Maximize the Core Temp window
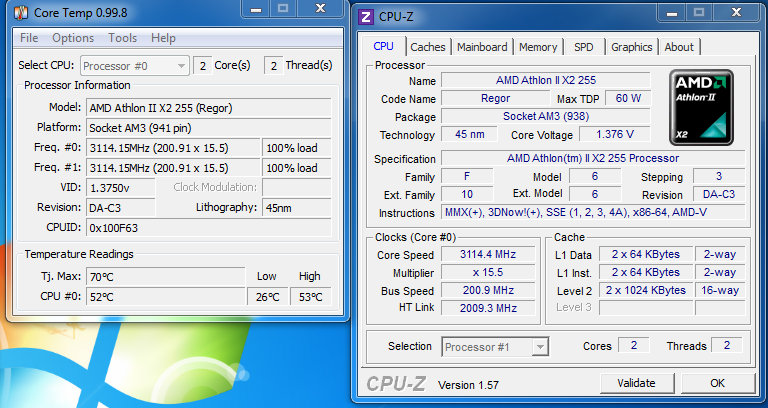 [x=283, y=9]
